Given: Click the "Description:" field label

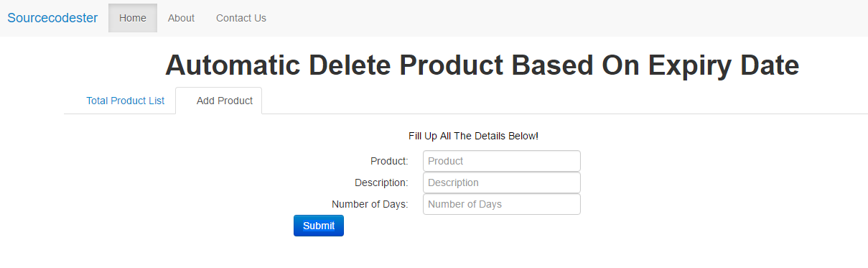Looking at the screenshot, I should tap(381, 182).
